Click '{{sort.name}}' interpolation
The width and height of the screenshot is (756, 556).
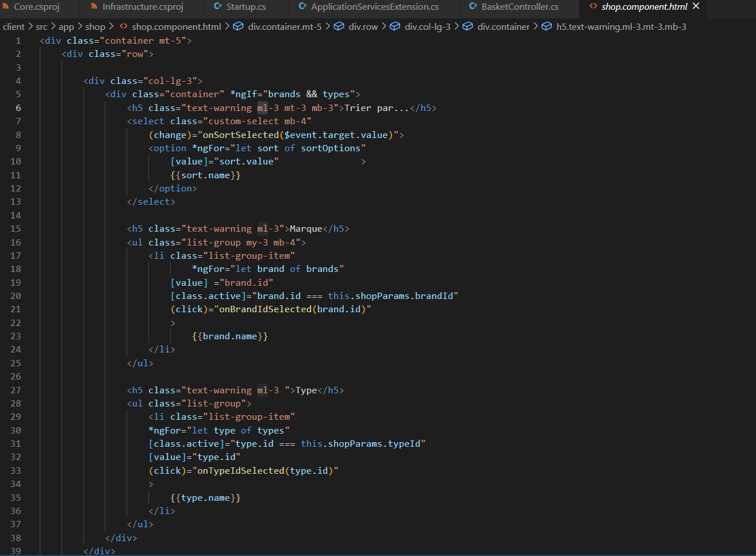pos(205,175)
